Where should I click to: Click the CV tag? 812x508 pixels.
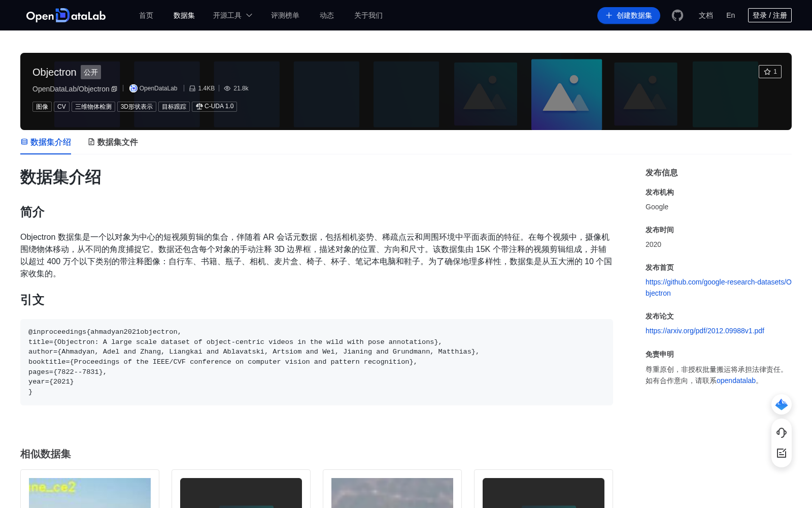[x=61, y=106]
